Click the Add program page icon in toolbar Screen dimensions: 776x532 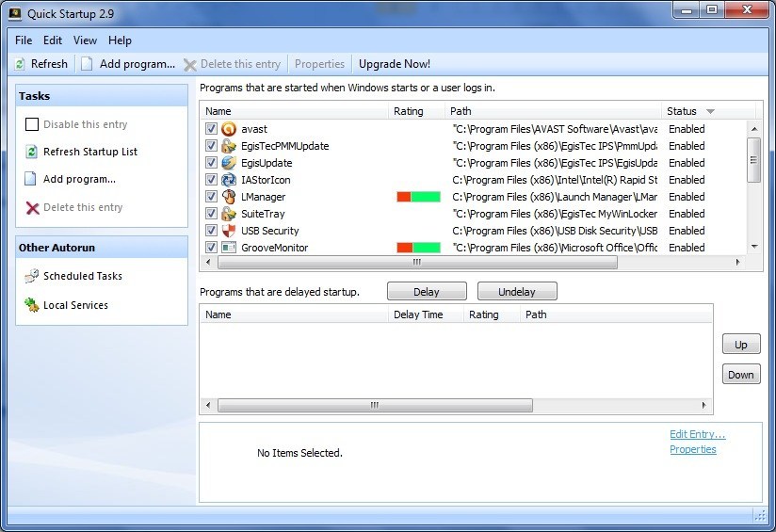87,64
